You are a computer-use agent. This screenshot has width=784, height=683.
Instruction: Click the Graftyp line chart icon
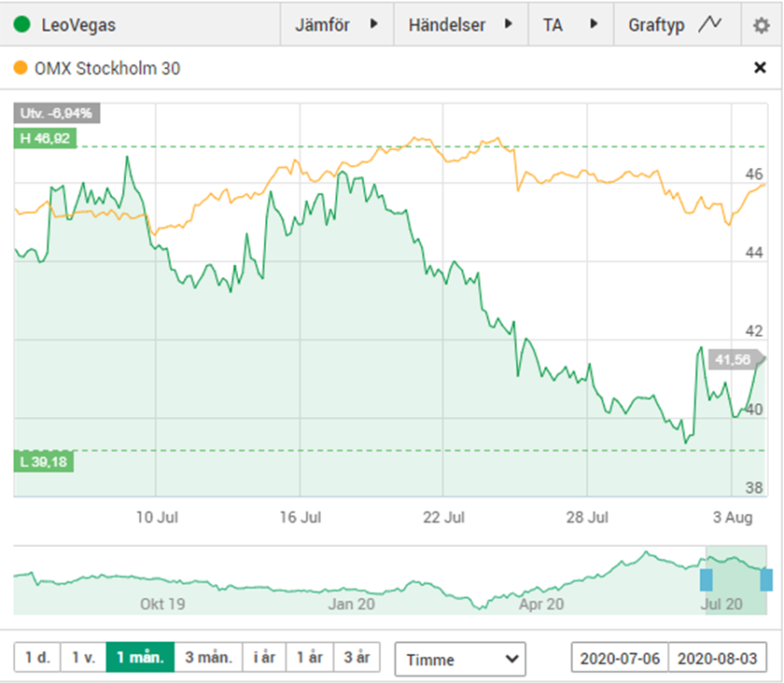[710, 24]
